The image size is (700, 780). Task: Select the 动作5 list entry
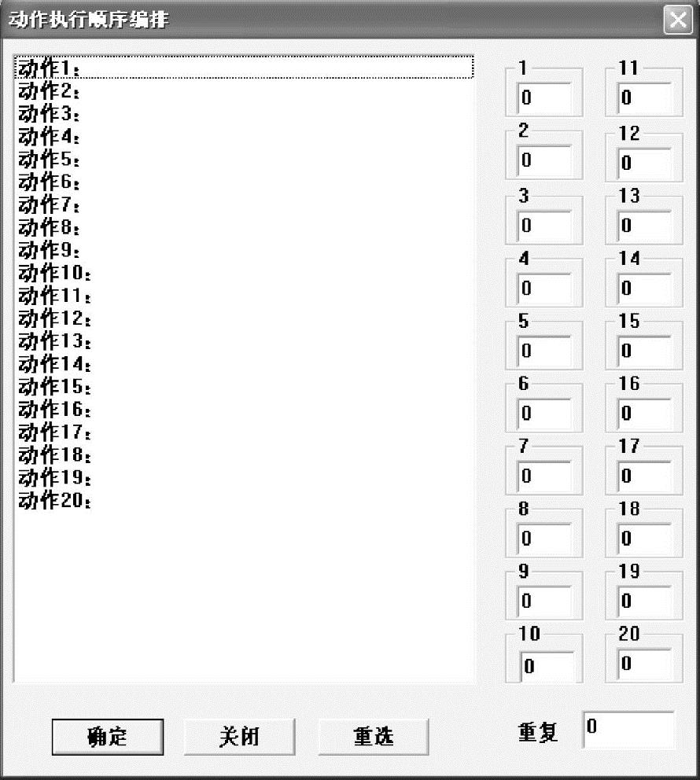coord(244,159)
